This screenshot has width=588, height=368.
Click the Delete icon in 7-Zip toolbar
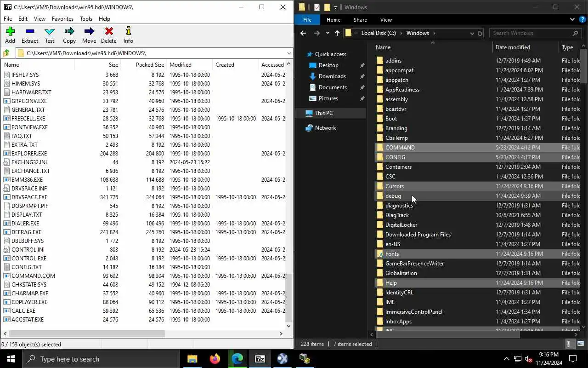click(x=109, y=35)
